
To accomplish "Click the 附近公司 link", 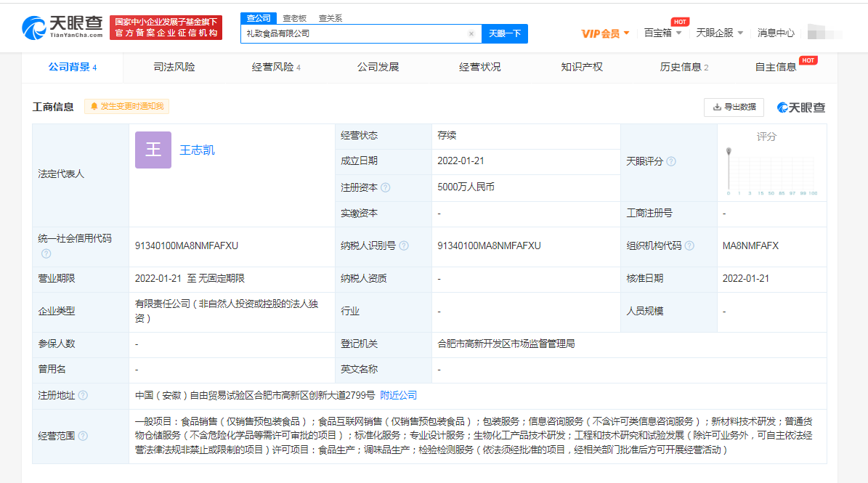I will 399,395.
